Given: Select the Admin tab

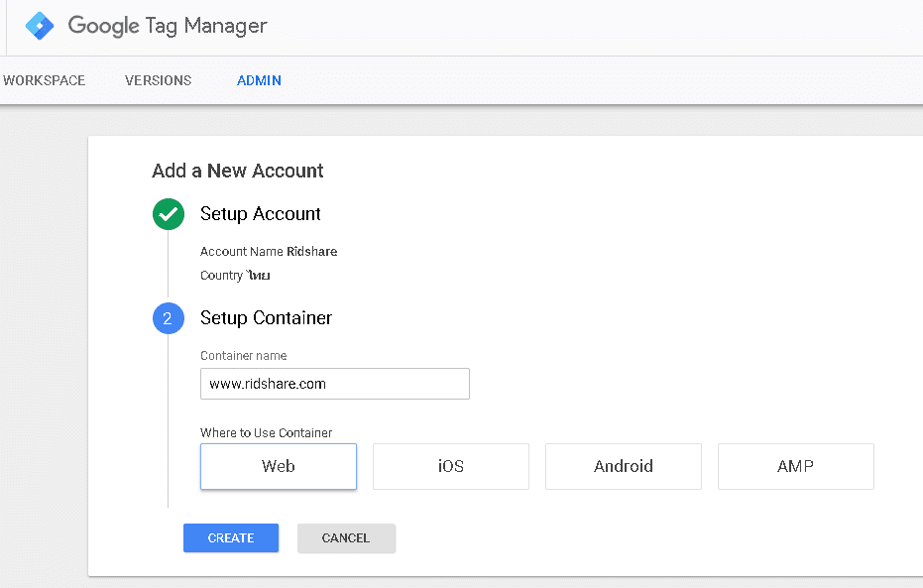Looking at the screenshot, I should click(x=259, y=80).
